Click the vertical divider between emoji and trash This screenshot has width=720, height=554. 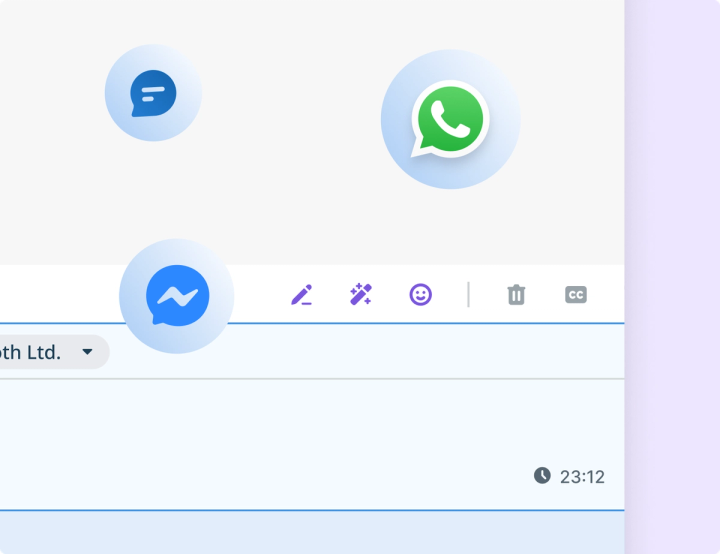(468, 294)
